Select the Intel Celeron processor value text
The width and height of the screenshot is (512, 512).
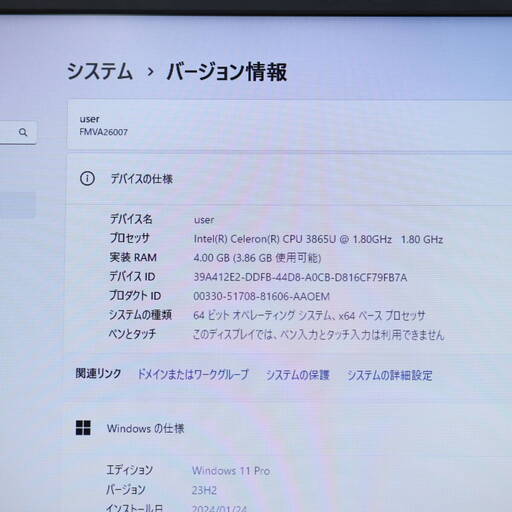tap(318, 239)
